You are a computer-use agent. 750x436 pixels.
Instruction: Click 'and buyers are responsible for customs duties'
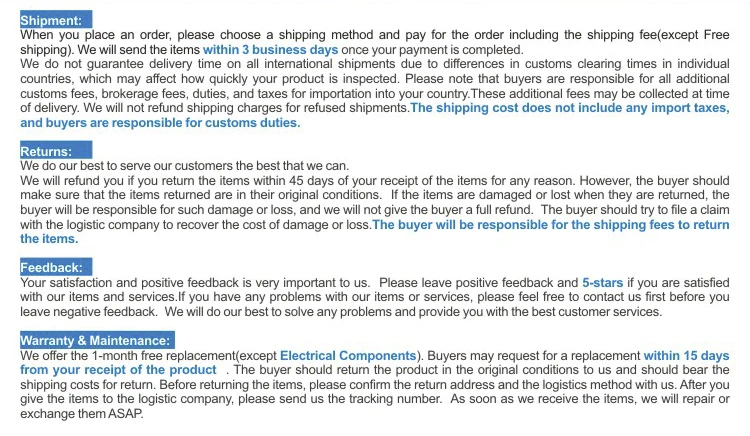coord(160,123)
